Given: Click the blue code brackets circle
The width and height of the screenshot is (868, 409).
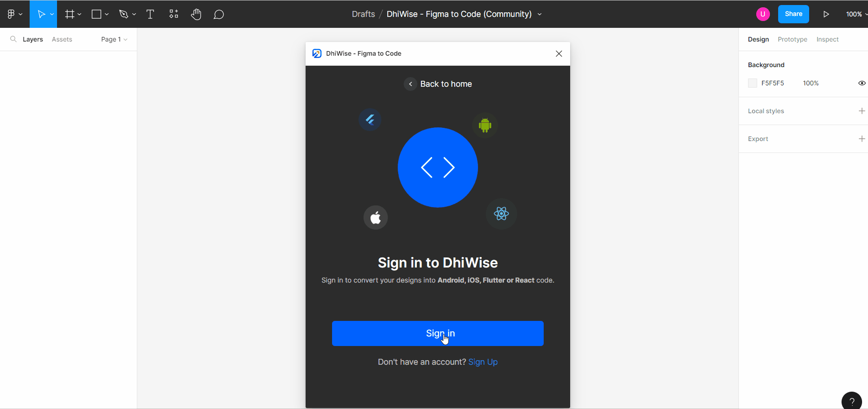Looking at the screenshot, I should click(x=438, y=168).
